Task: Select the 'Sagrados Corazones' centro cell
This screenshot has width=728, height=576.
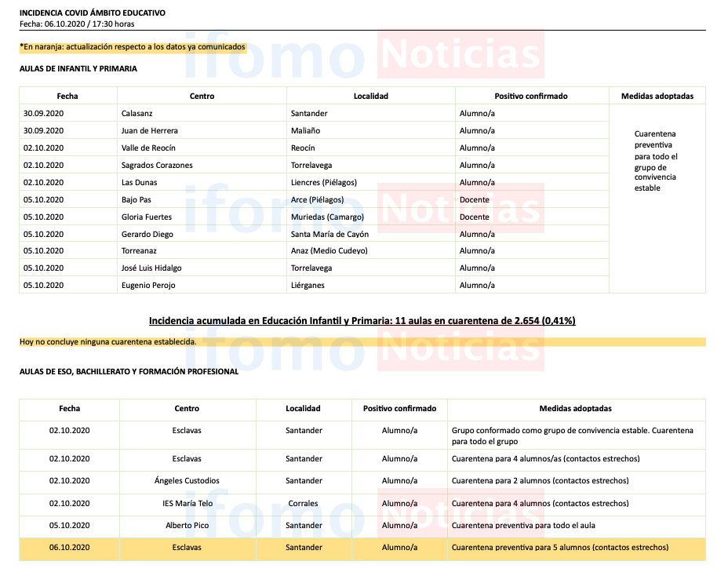Action: pos(157,166)
